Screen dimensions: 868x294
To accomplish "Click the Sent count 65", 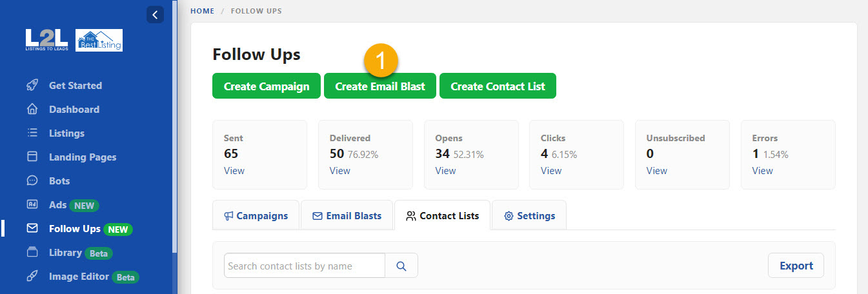I will tap(231, 153).
